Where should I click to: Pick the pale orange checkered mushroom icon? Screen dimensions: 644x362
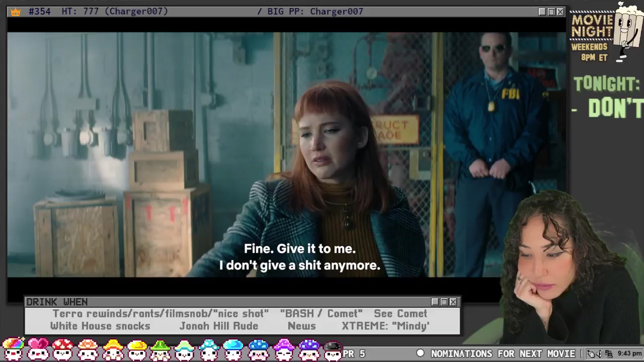(x=88, y=349)
